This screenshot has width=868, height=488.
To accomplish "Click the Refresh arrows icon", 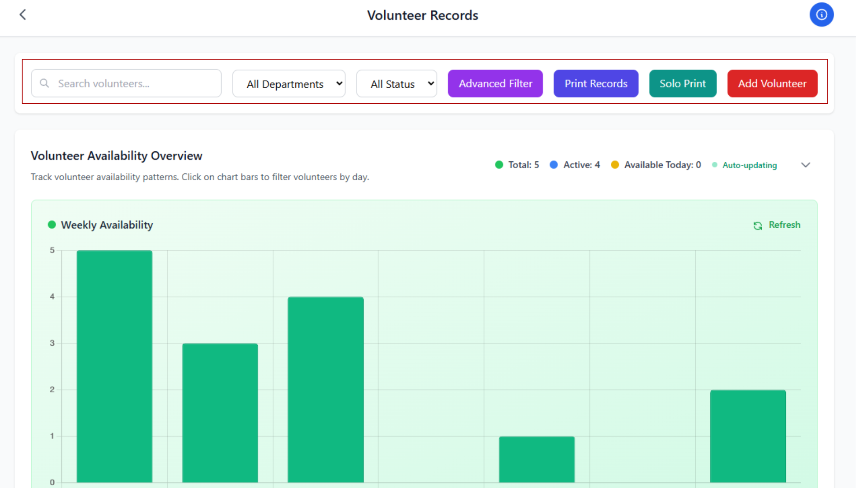I will 758,225.
